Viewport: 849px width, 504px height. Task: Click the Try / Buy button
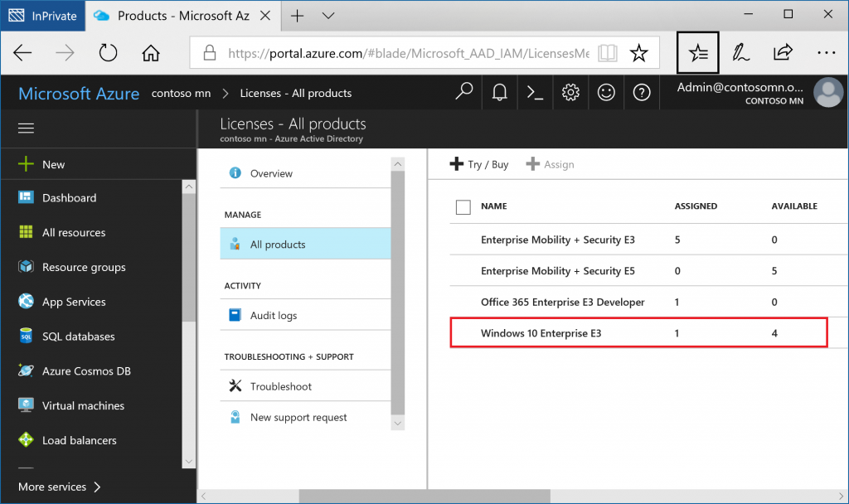point(478,164)
